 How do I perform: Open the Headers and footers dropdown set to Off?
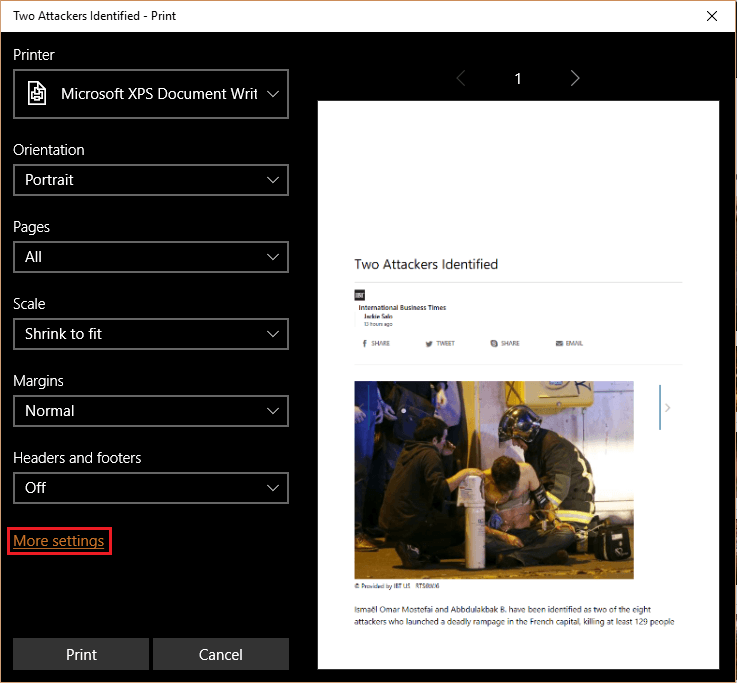(151, 488)
